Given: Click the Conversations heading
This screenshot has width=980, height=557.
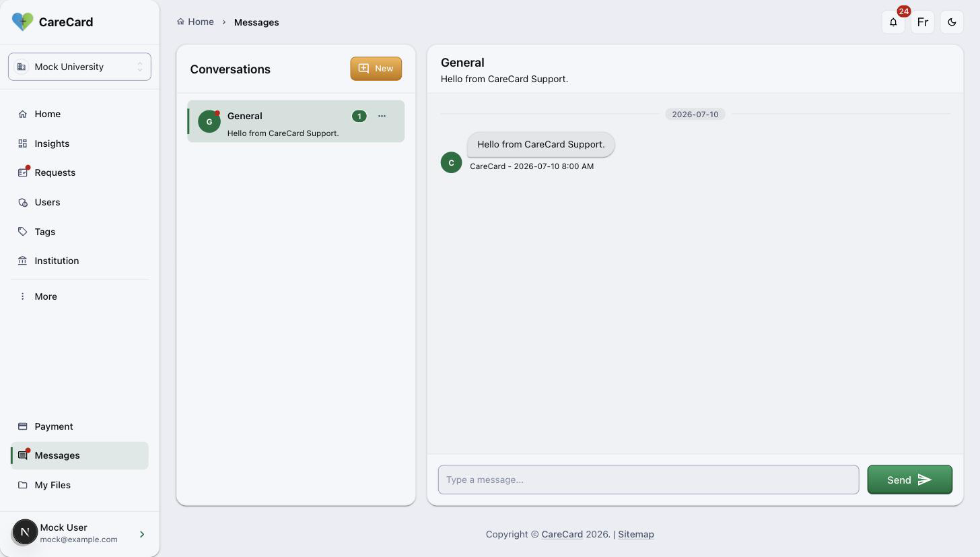Looking at the screenshot, I should click(230, 69).
